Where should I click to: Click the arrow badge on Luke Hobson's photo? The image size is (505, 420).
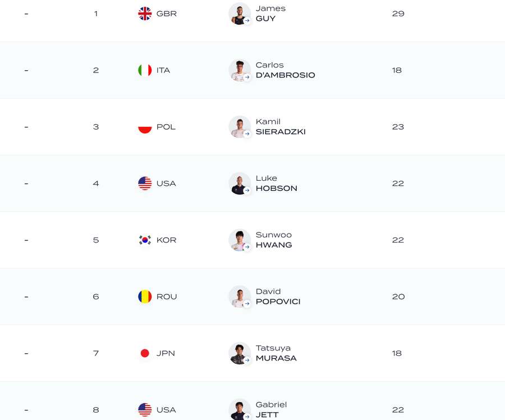(247, 190)
